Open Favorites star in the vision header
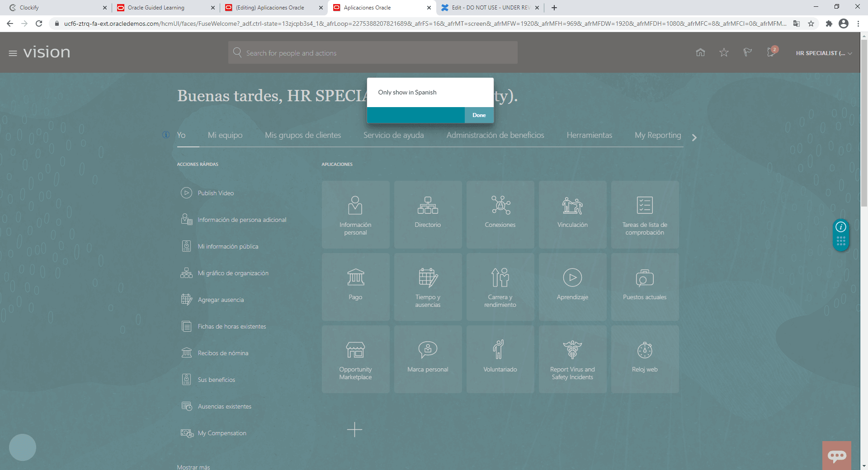Screen dimensions: 868x470 [724, 52]
